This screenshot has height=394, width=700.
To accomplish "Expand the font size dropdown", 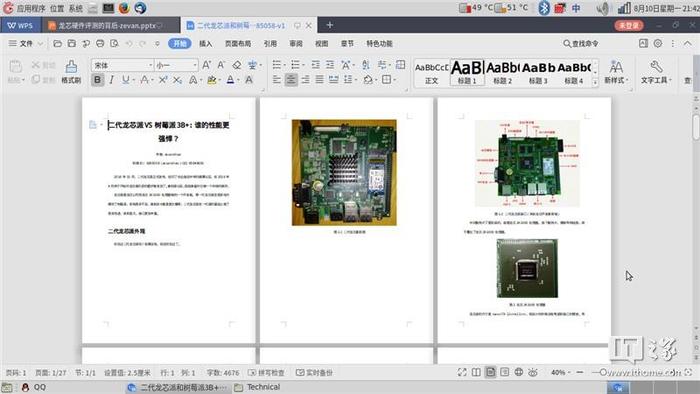I will (x=195, y=65).
